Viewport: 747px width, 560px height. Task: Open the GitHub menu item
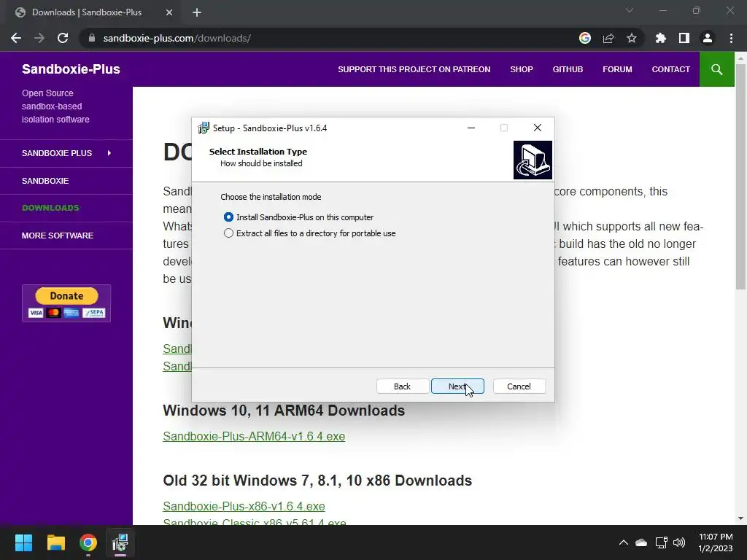click(x=568, y=69)
